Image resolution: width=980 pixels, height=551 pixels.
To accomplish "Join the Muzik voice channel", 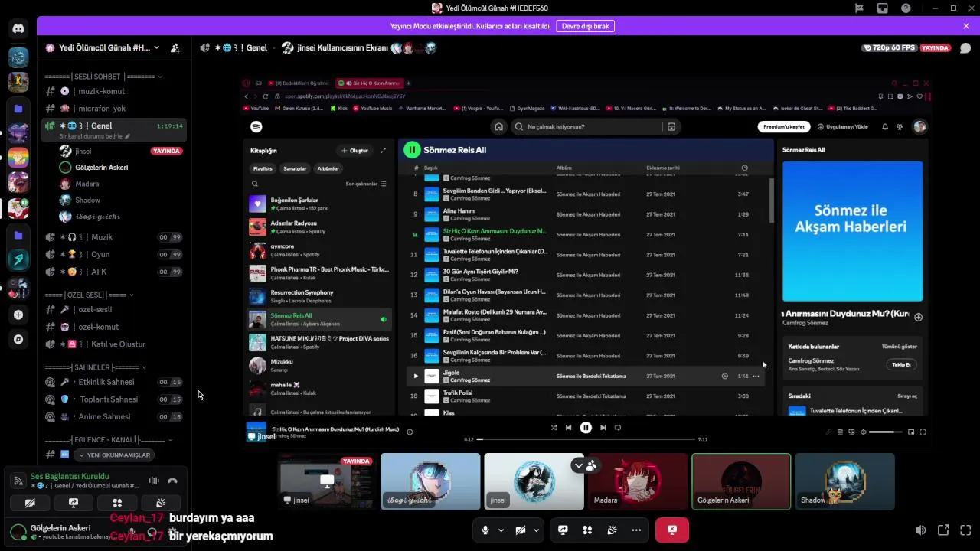I will pyautogui.click(x=113, y=237).
